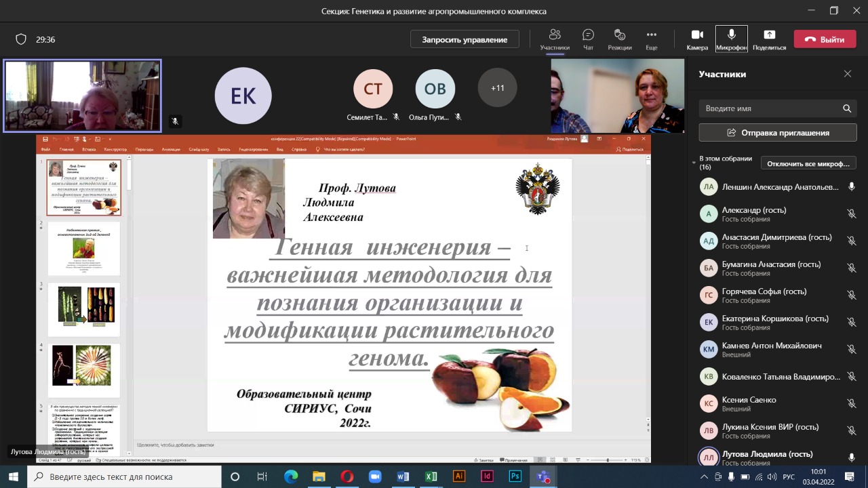This screenshot has height=488, width=868.
Task: Select the two-person video tile
Action: (617, 96)
